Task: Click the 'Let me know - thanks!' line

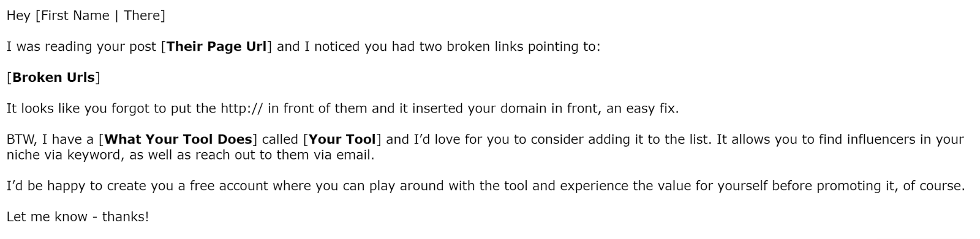Action: 78,216
